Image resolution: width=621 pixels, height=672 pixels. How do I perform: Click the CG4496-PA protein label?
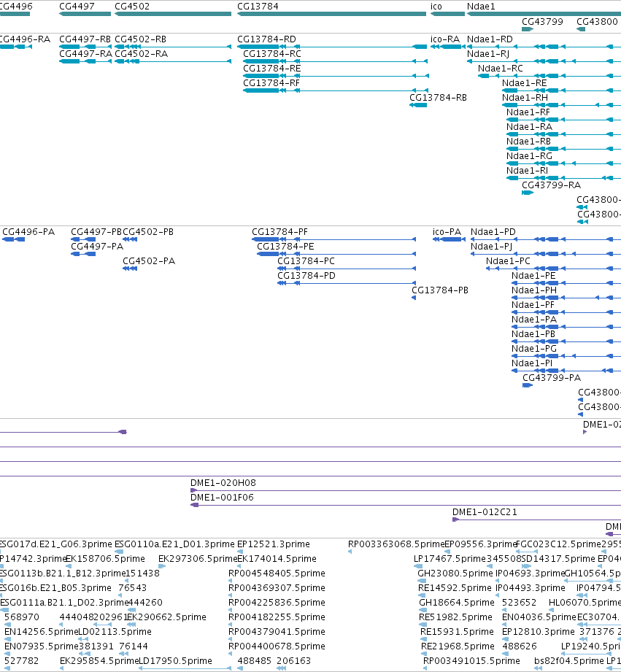tap(28, 232)
